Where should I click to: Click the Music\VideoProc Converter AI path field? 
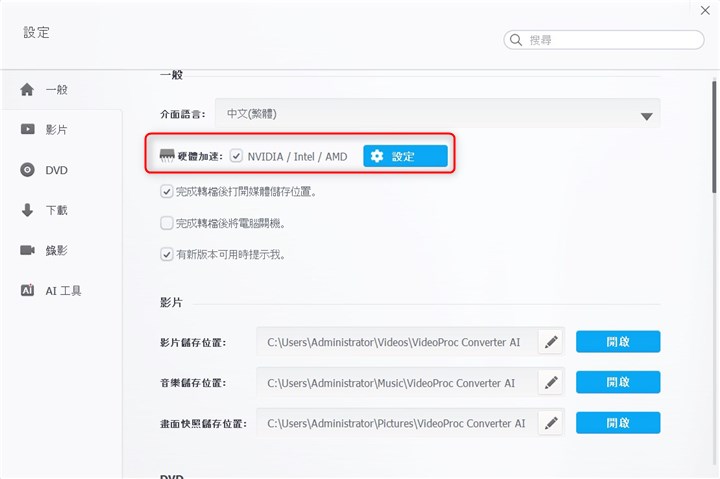tap(397, 383)
